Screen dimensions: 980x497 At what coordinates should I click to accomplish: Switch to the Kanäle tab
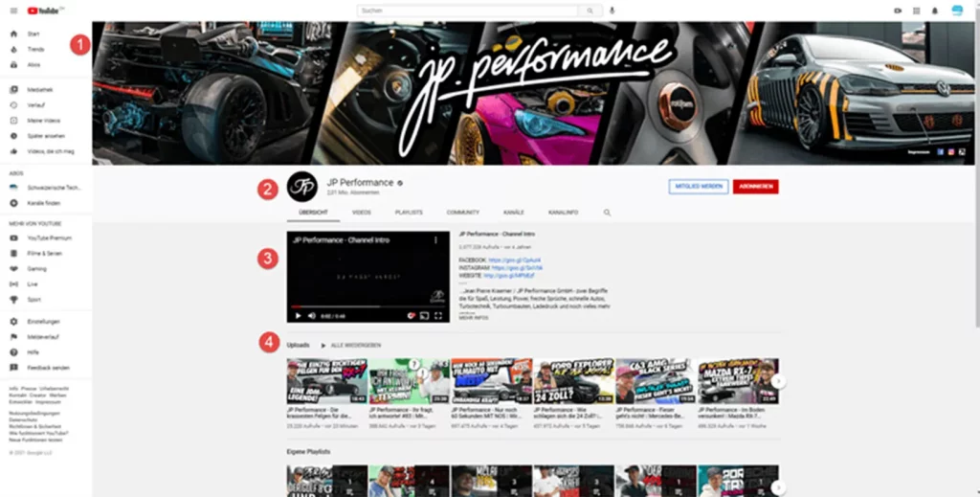tap(514, 213)
